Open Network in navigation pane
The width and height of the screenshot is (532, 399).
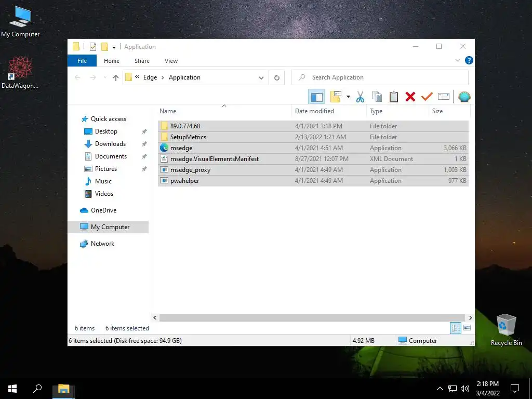tap(102, 244)
